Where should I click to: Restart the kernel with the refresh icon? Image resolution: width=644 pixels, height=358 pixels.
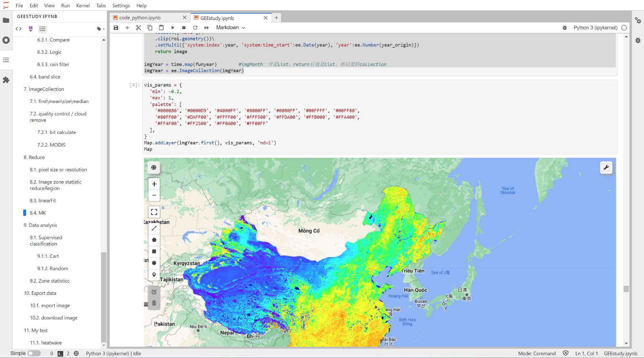pyautogui.click(x=195, y=28)
